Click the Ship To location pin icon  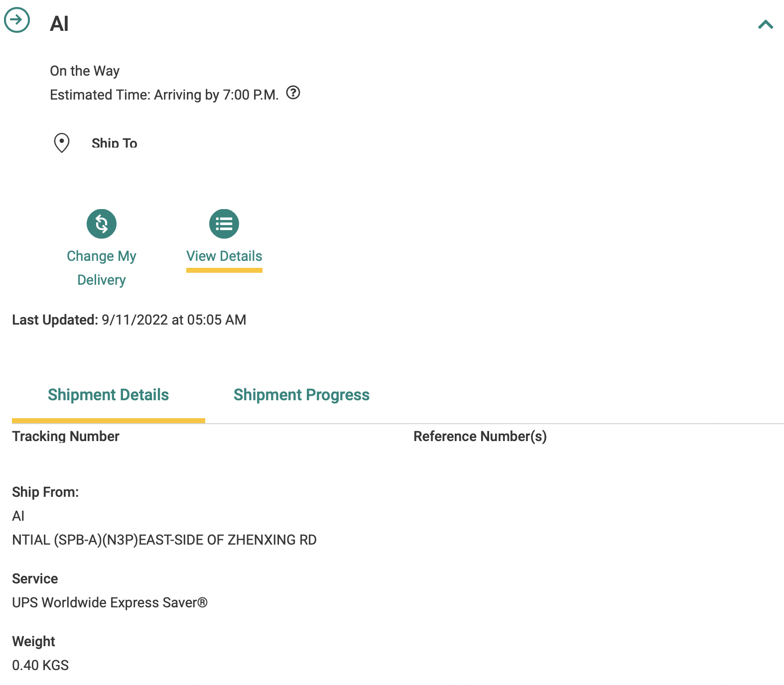click(62, 143)
